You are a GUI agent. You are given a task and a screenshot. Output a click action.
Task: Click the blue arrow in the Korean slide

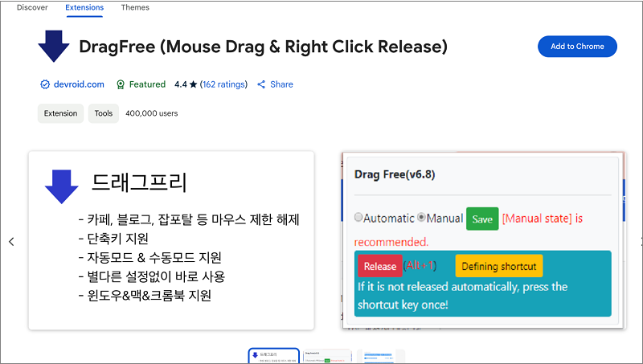tap(61, 186)
